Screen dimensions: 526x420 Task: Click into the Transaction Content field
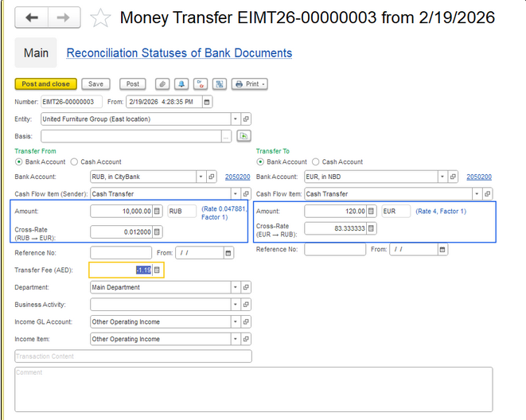click(133, 356)
